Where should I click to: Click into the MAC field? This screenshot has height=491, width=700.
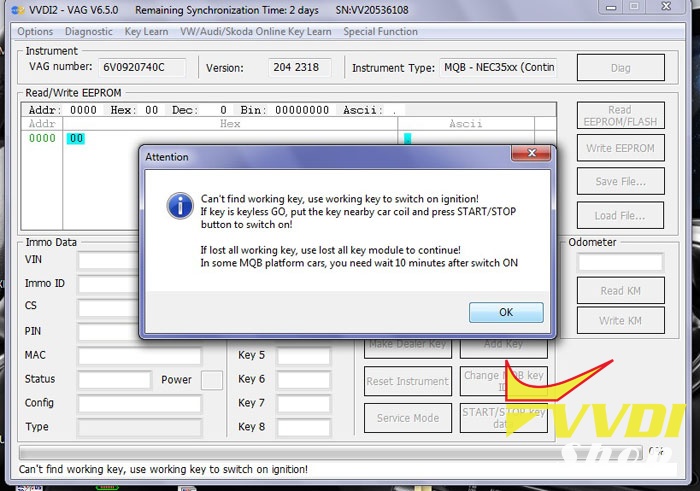pyautogui.click(x=139, y=356)
